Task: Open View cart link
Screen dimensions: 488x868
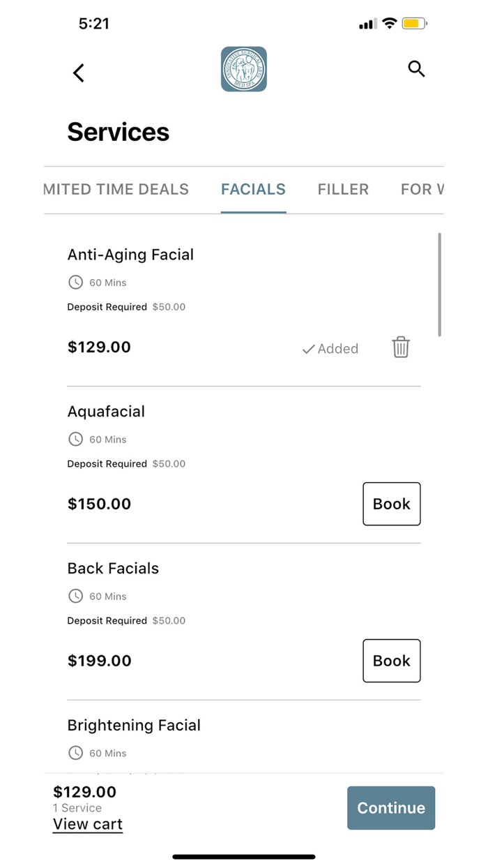Action: (87, 824)
